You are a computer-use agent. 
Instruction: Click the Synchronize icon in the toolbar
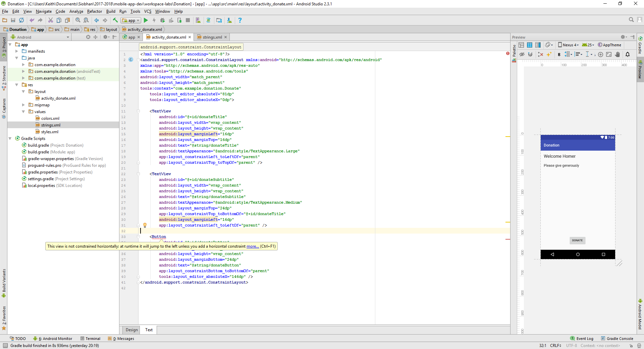click(x=21, y=20)
